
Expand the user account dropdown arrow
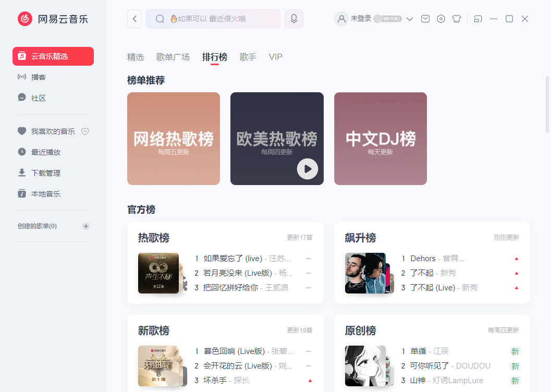pyautogui.click(x=410, y=18)
